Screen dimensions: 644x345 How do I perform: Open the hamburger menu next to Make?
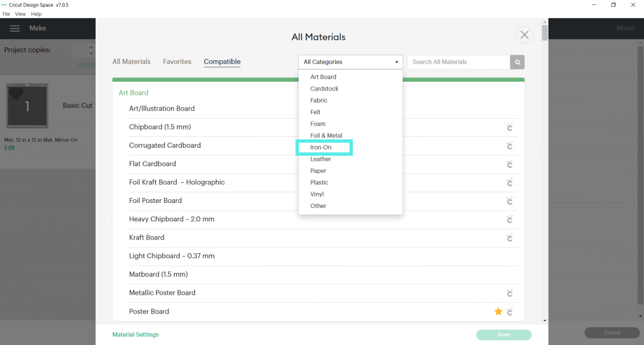click(x=15, y=28)
